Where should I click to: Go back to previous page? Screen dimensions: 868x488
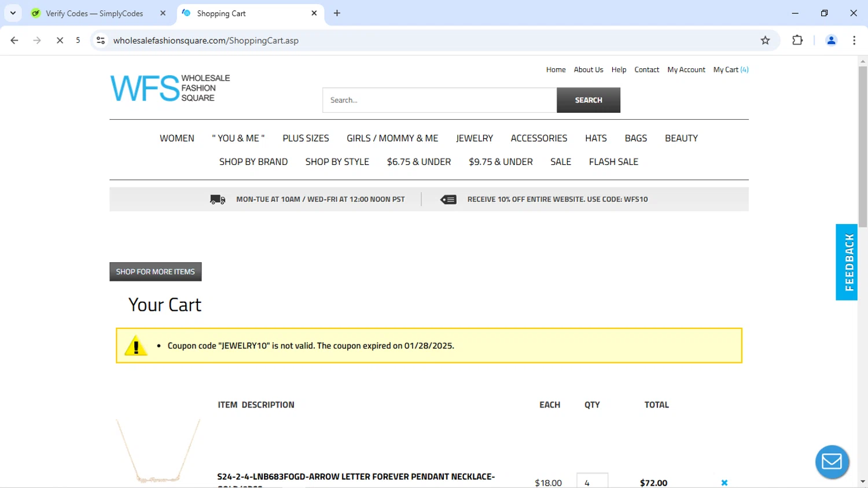[x=14, y=41]
